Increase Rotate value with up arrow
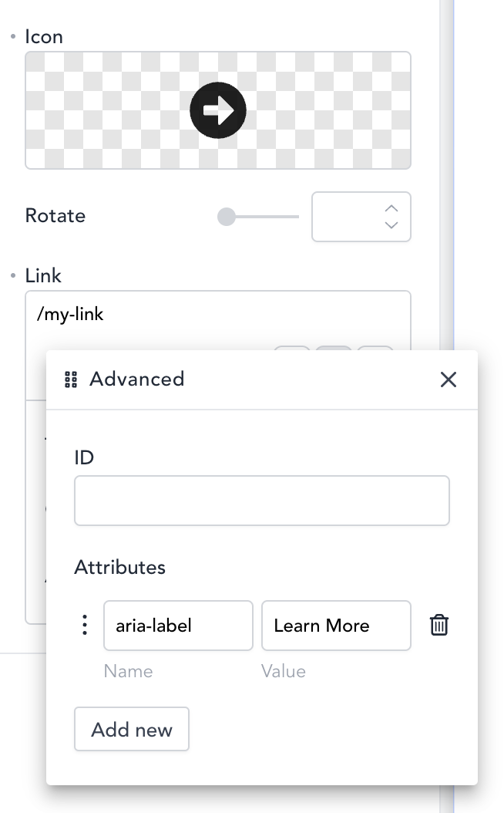The image size is (504, 813). pos(391,208)
